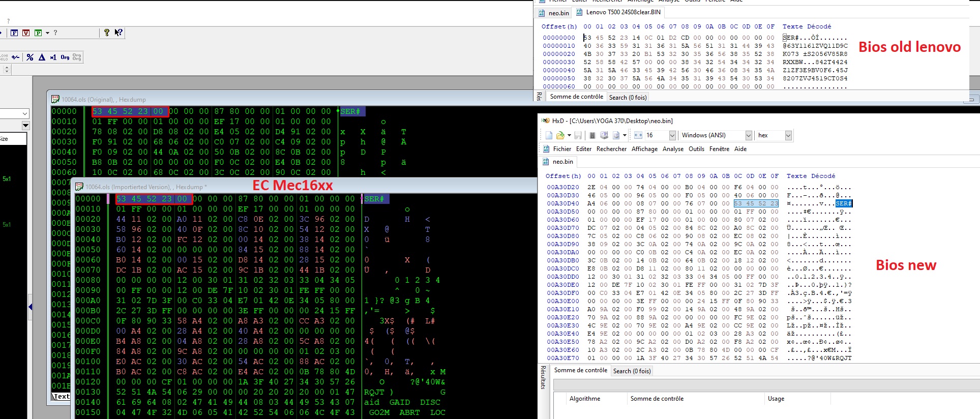Open the Analyse menu in HxD neo.bin window
The image size is (980, 419).
pos(673,149)
